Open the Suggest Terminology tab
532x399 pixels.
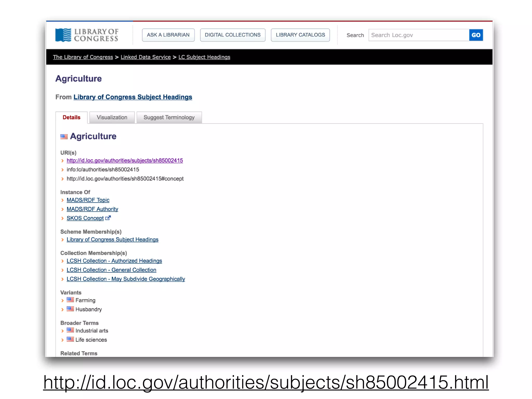click(169, 117)
